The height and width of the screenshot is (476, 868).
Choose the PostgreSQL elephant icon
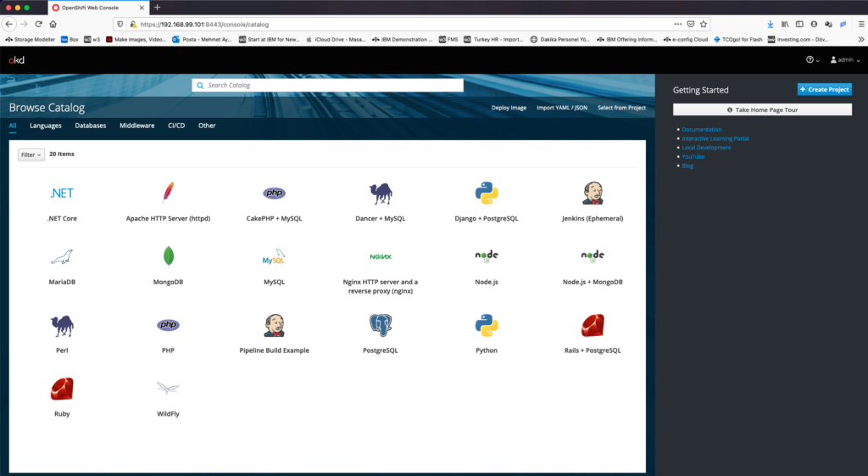tap(381, 325)
